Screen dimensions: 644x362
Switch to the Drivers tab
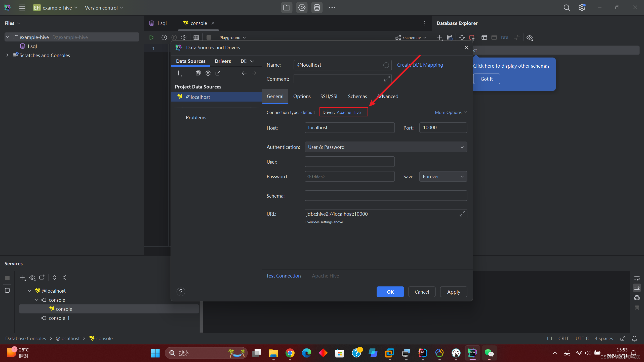[223, 61]
